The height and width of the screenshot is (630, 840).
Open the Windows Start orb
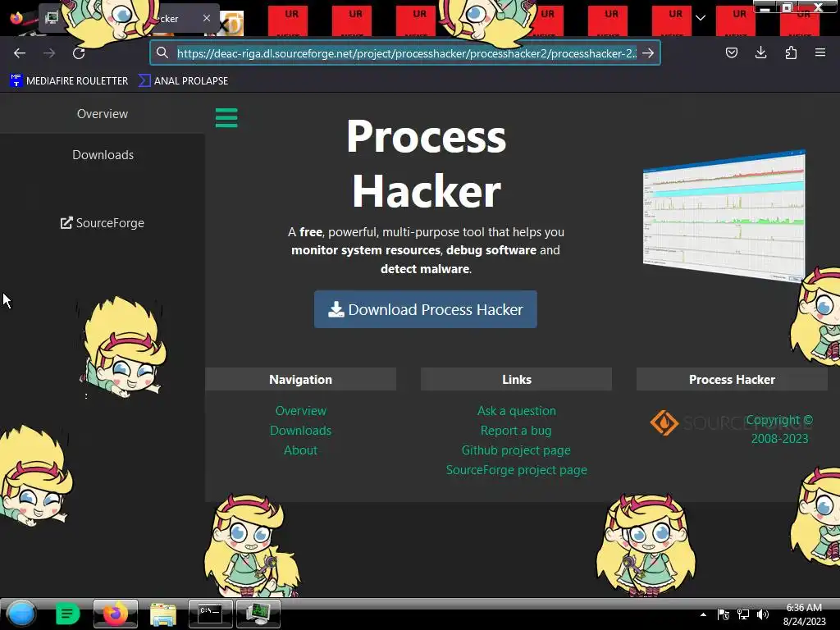[x=21, y=614]
